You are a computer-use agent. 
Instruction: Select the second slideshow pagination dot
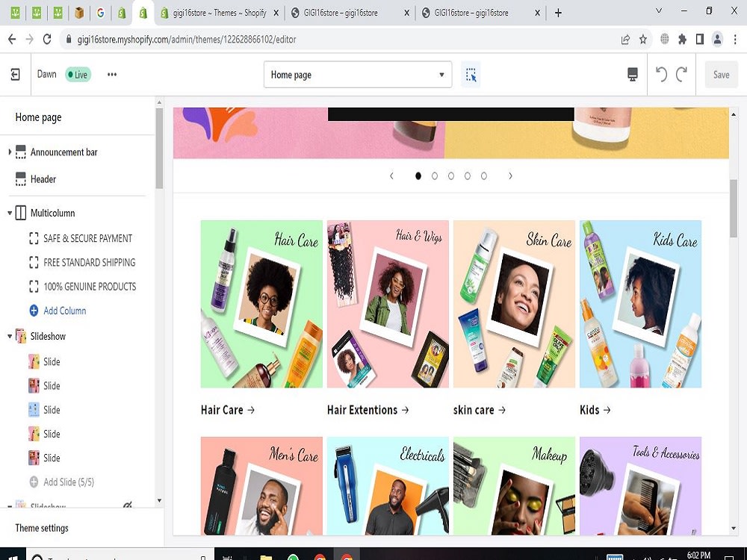[435, 176]
